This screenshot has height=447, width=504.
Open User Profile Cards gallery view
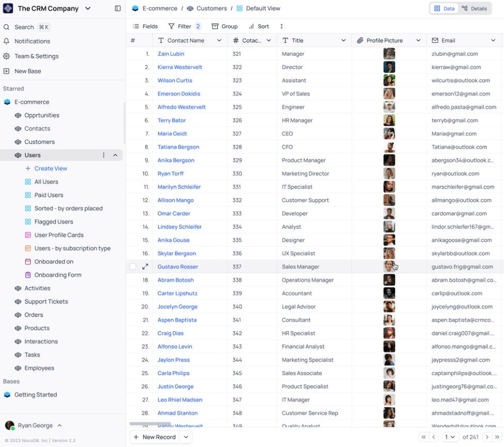(59, 235)
